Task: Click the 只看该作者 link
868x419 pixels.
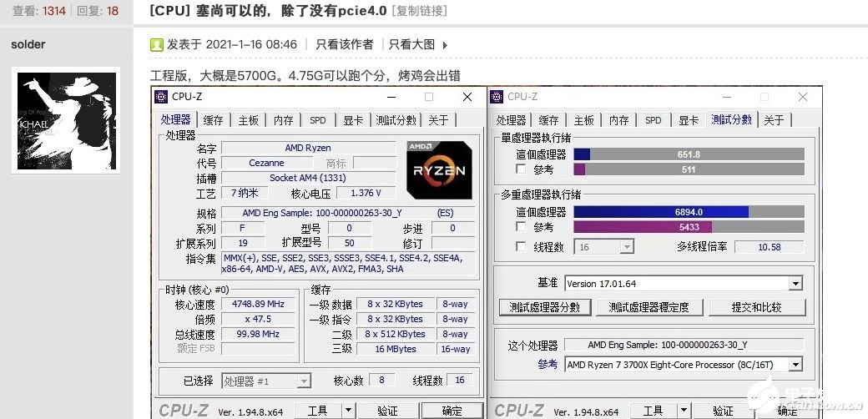Action: click(345, 45)
